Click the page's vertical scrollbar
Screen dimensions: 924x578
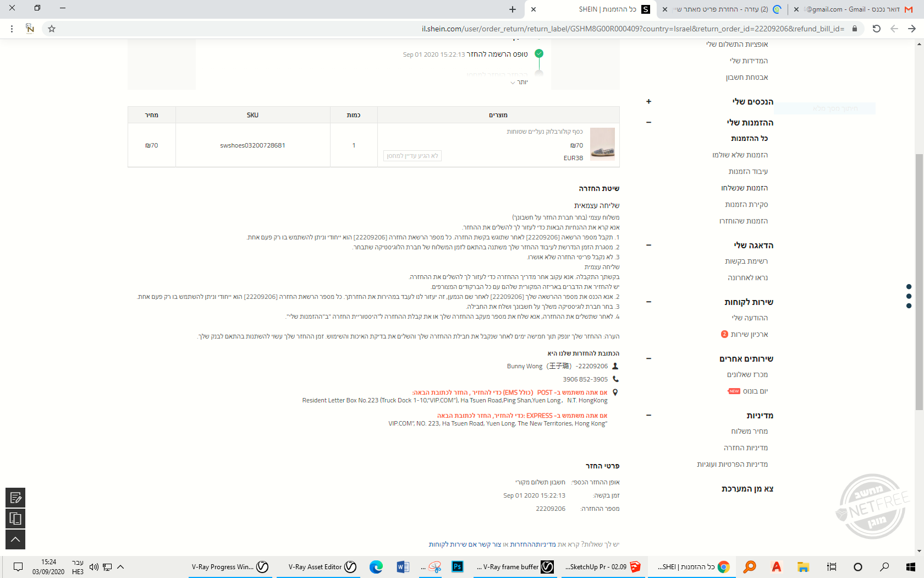(919, 281)
